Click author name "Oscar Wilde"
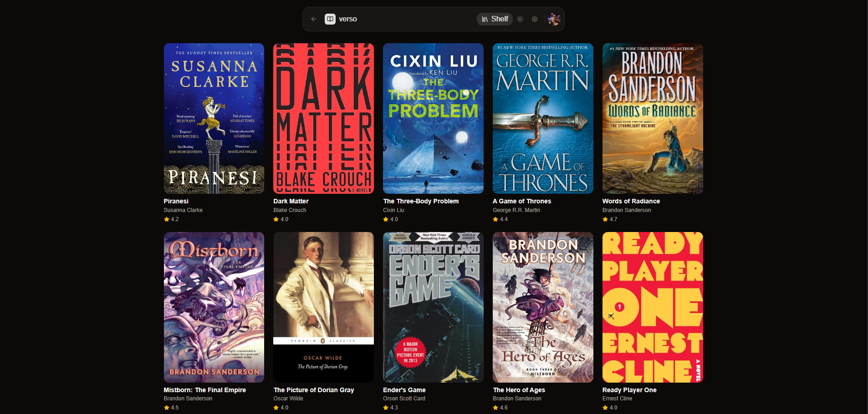The width and height of the screenshot is (868, 414). tap(288, 399)
